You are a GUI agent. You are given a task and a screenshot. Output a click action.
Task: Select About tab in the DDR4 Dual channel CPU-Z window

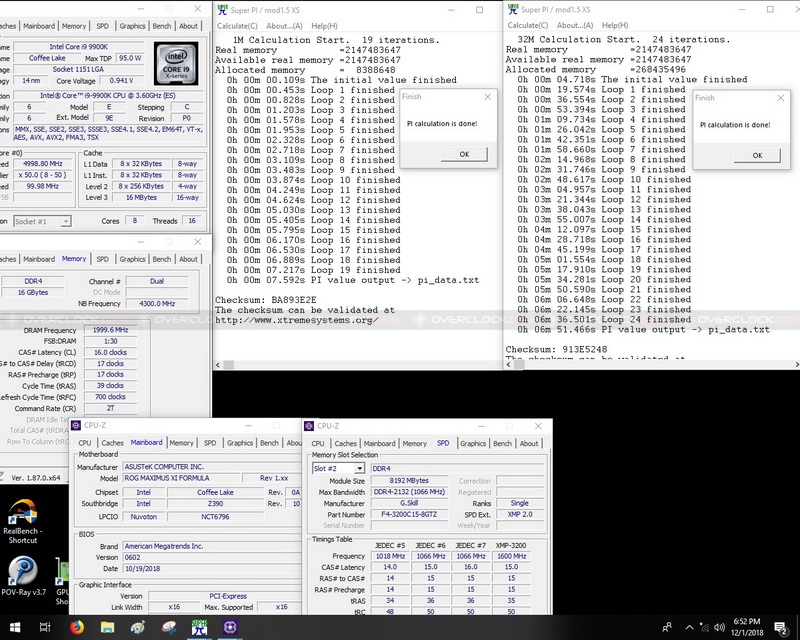tap(188, 259)
